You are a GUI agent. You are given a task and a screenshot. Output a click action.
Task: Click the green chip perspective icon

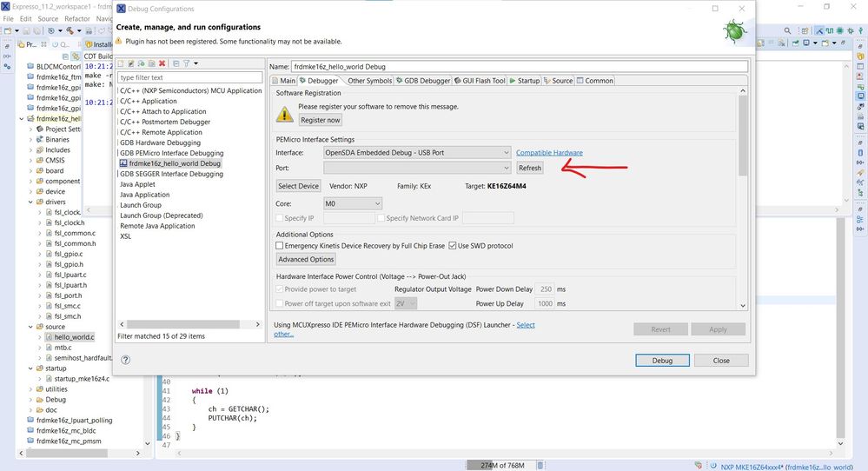click(x=840, y=31)
